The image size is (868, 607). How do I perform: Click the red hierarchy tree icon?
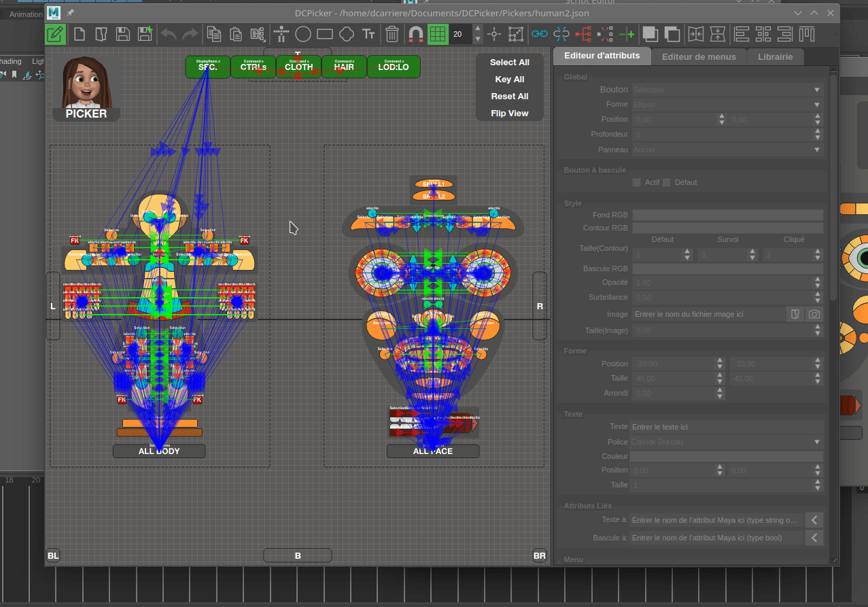583,34
